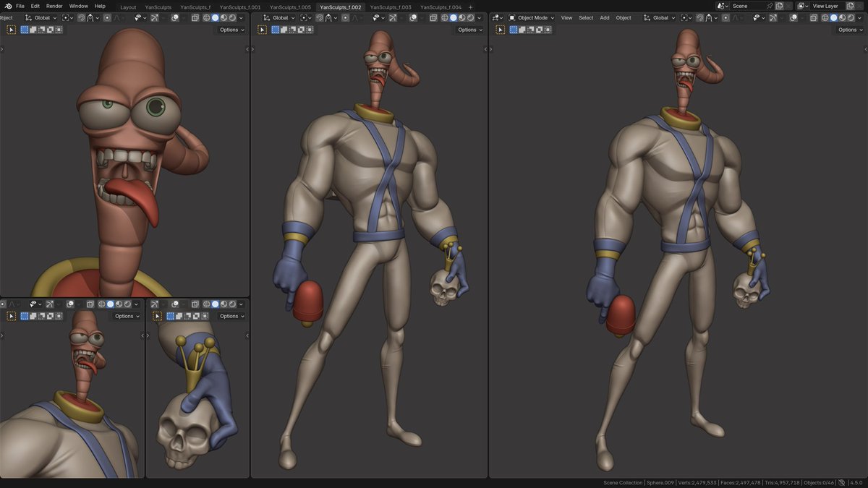Toggle snapping magnet in Object Mode viewport

[x=699, y=17]
